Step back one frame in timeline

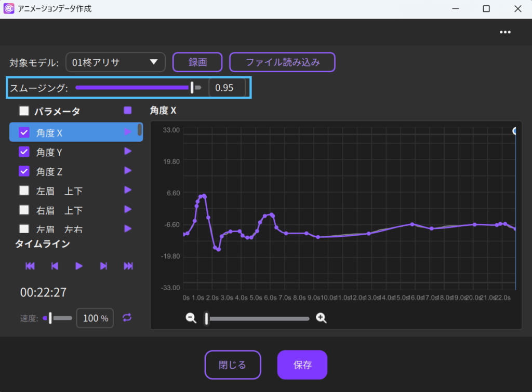coord(55,266)
